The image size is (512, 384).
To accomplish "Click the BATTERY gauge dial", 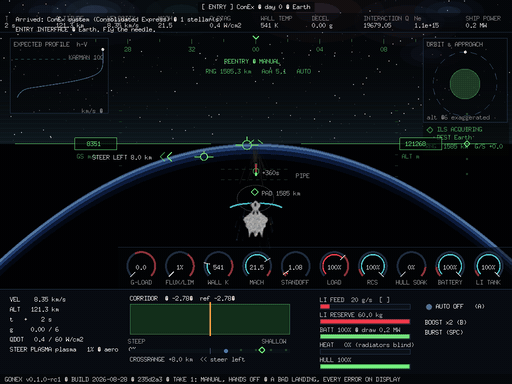I will (450, 266).
